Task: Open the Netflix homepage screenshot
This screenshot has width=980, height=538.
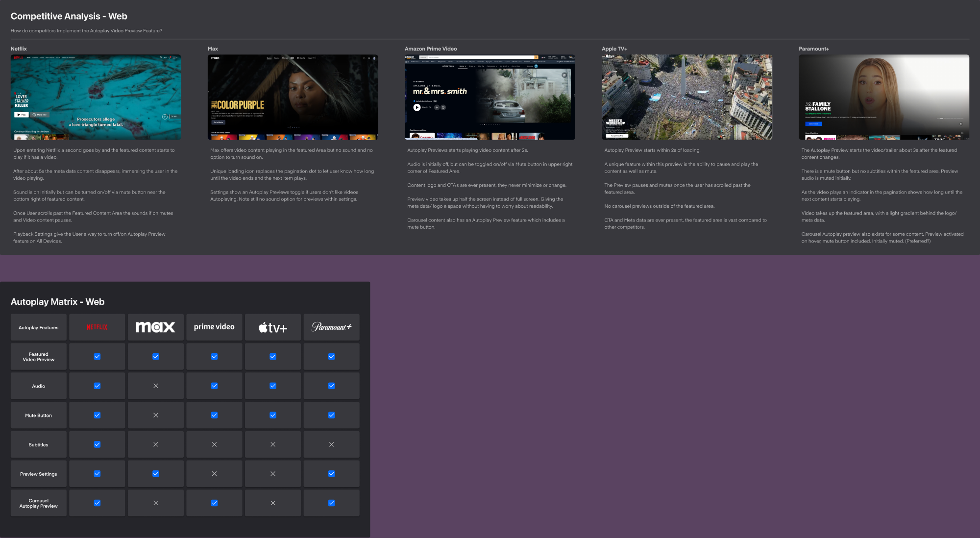Action: click(x=96, y=97)
